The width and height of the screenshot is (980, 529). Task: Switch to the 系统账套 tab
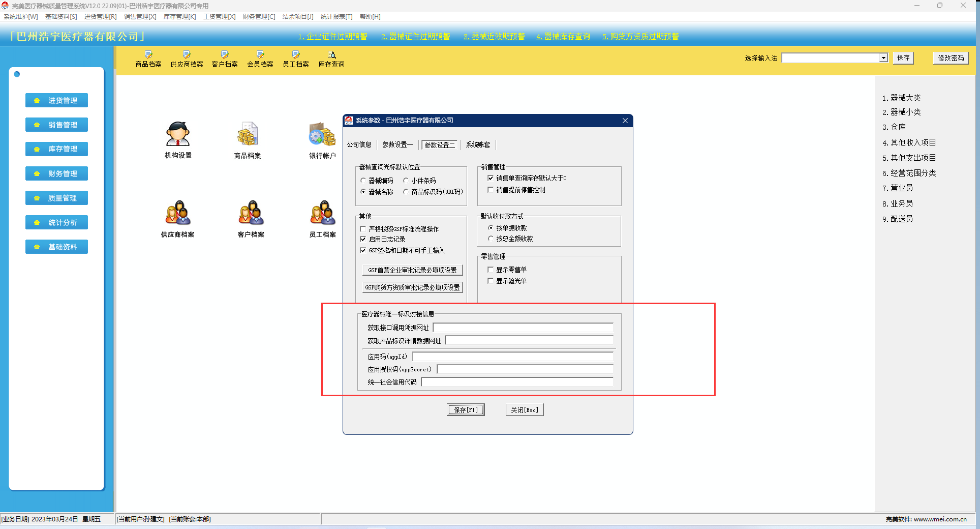(x=478, y=145)
